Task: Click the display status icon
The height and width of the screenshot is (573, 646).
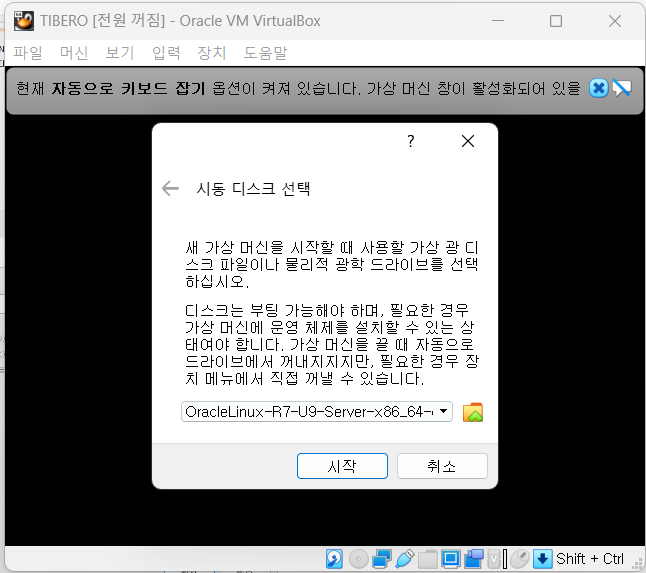Action: 450,559
